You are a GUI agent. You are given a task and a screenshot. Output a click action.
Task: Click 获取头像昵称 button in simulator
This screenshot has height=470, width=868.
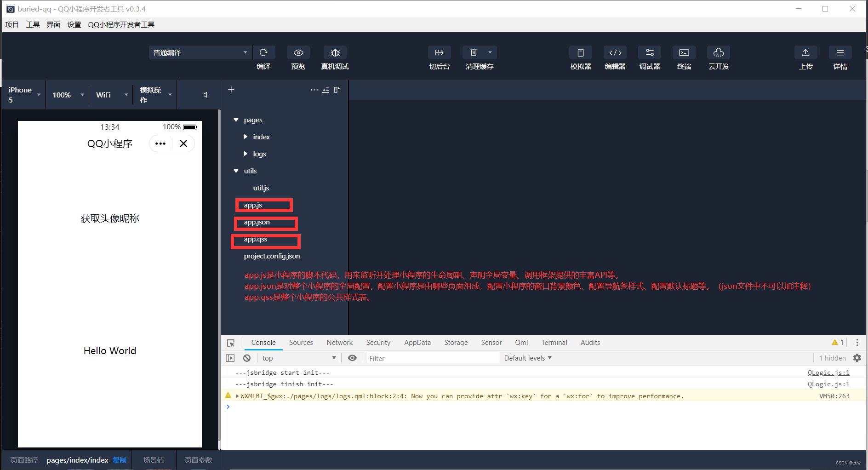coord(110,218)
